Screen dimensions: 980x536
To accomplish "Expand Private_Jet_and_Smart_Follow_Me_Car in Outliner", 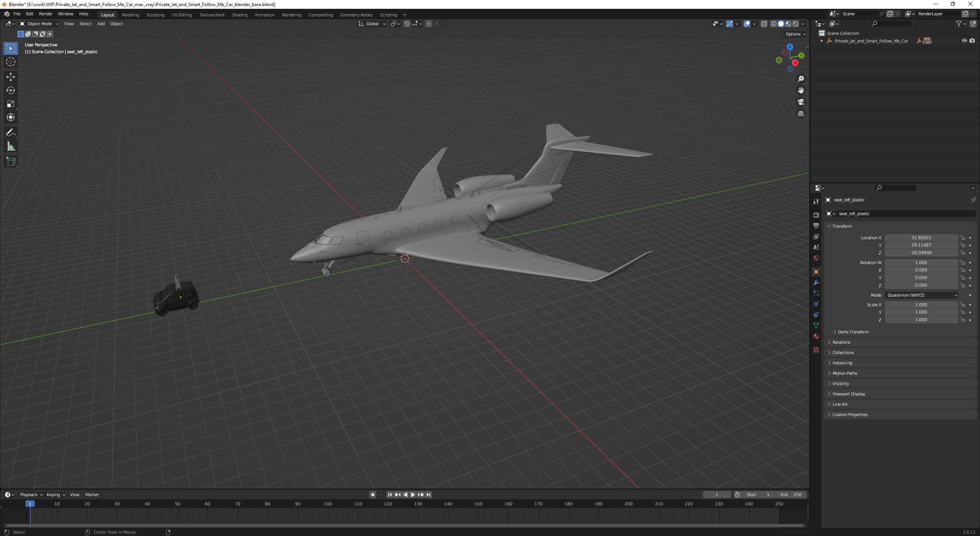I will click(x=822, y=41).
